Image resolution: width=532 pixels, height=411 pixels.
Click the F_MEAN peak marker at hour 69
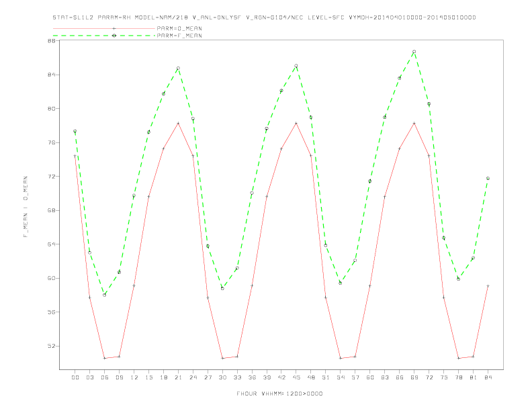(414, 52)
